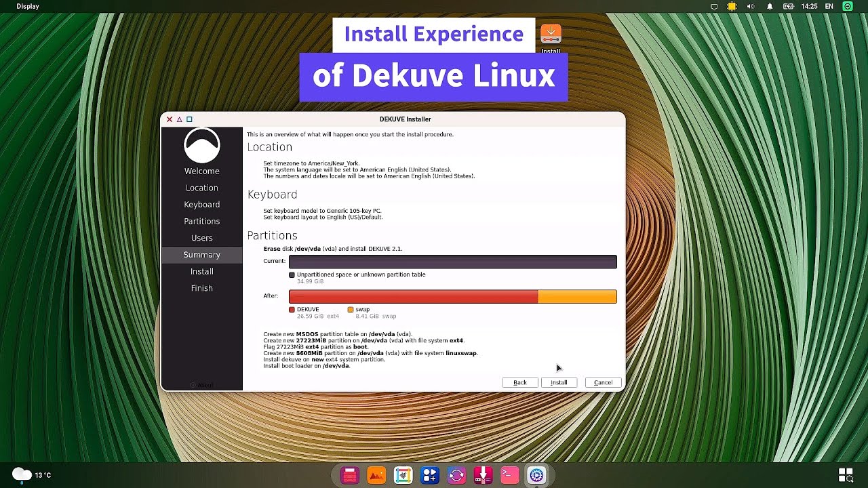
Task: Open the screen display tray icon
Action: pyautogui.click(x=714, y=6)
